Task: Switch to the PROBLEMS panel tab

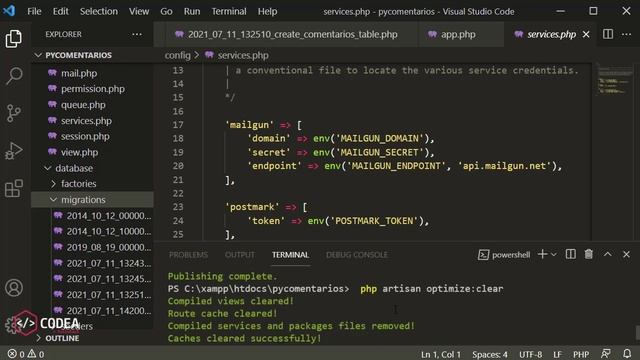Action: pyautogui.click(x=188, y=255)
